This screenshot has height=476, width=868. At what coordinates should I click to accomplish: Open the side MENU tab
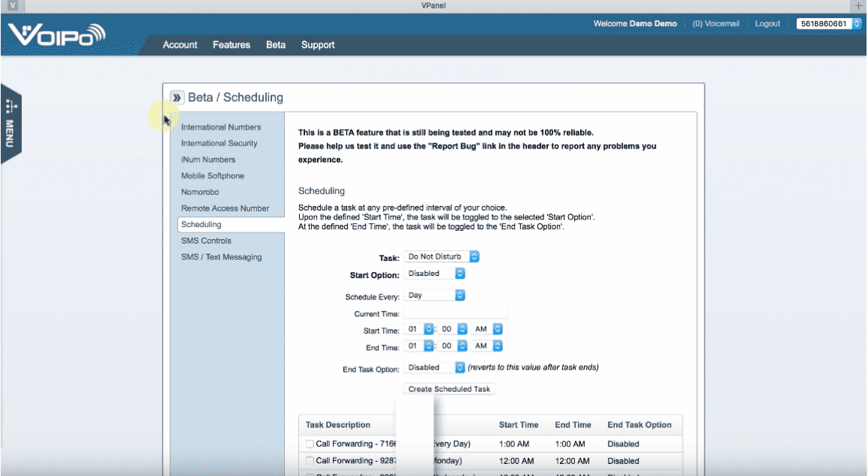click(10, 123)
